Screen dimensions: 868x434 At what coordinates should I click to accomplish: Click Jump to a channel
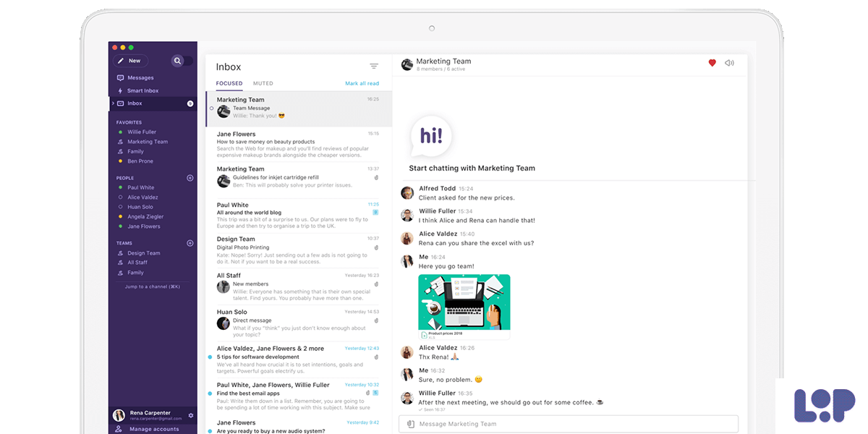pyautogui.click(x=152, y=286)
